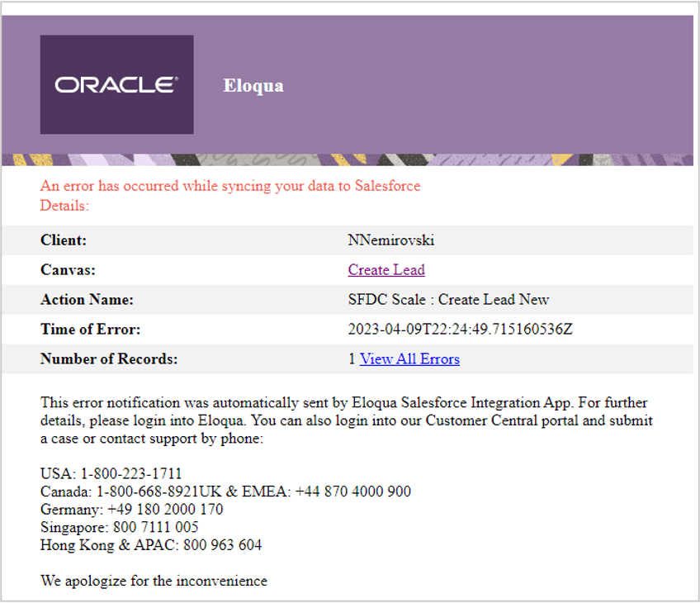Select the Germany number +49 180 2000 170
The image size is (700, 603).
[165, 509]
